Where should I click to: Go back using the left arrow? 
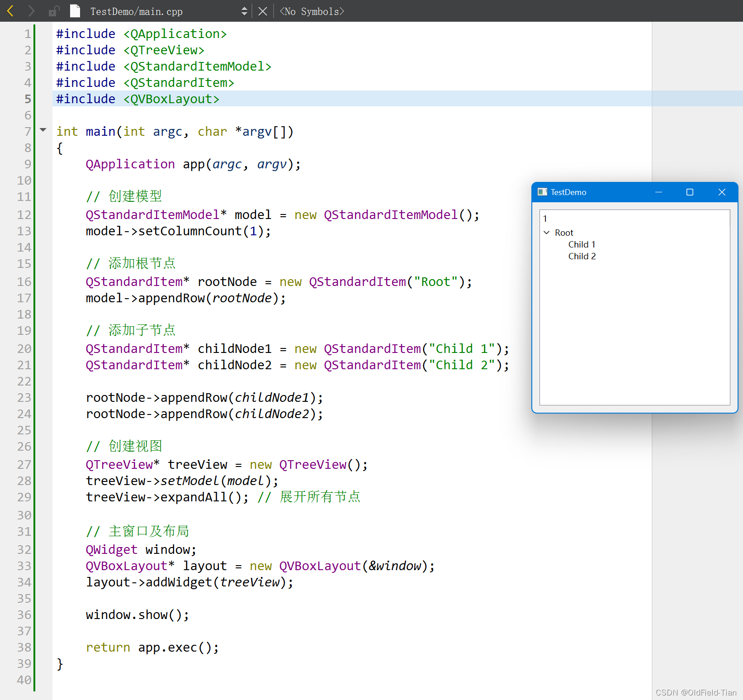point(10,11)
